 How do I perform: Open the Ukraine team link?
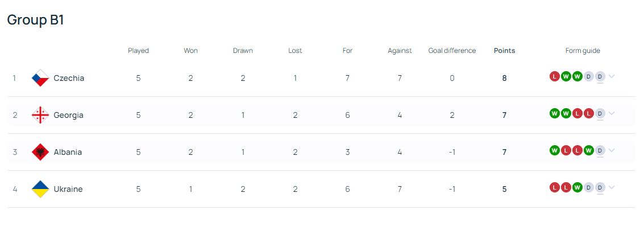[68, 189]
